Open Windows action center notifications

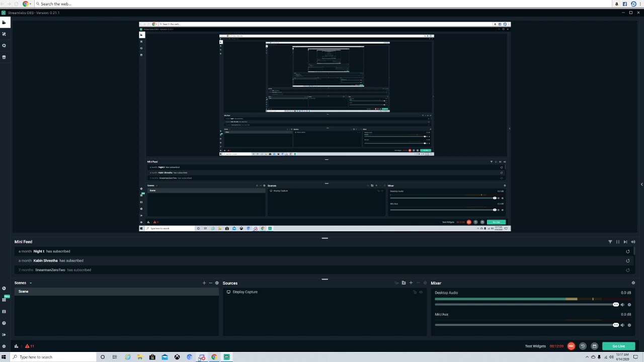635,357
